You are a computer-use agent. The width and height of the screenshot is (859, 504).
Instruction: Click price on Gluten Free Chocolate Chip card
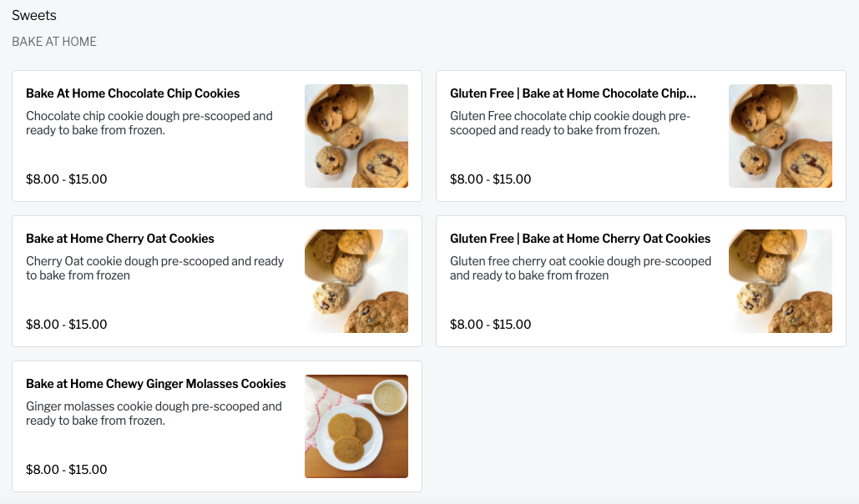[x=491, y=179]
